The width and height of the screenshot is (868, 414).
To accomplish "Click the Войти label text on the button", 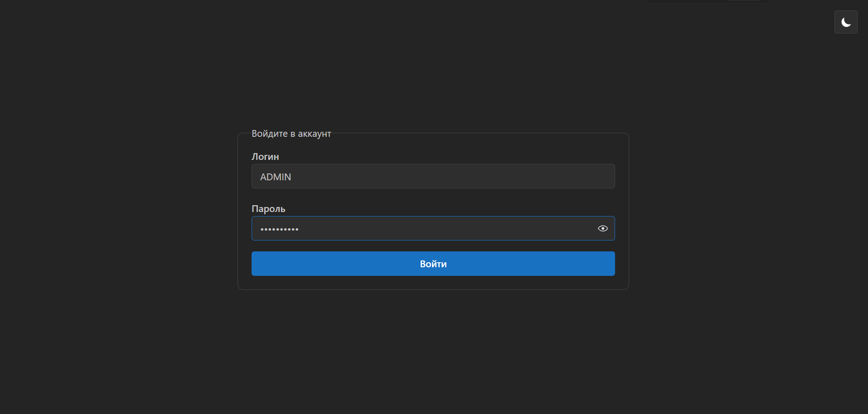I will pyautogui.click(x=433, y=264).
